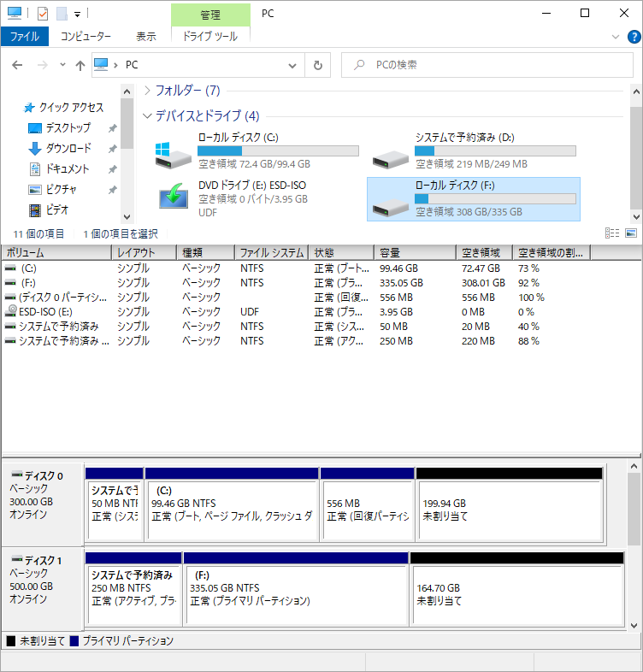643x672 pixels.
Task: Select ローカル ディスク (F:) drive icon
Action: pos(390,208)
